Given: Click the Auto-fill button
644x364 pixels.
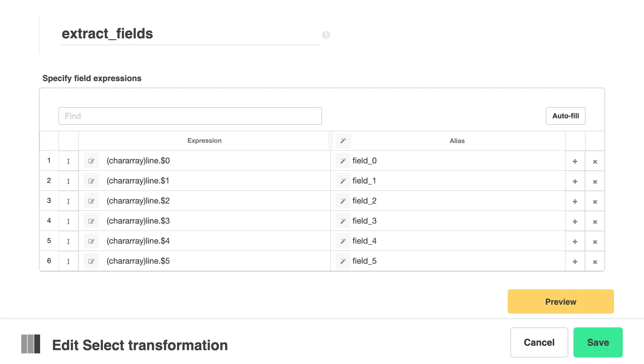Looking at the screenshot, I should coord(565,116).
